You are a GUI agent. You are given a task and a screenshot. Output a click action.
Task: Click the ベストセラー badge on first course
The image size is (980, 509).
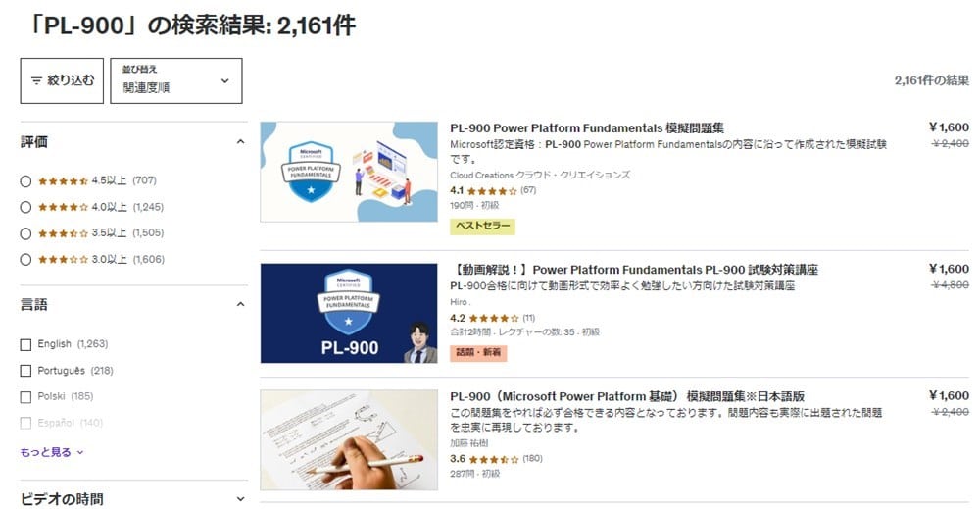482,226
